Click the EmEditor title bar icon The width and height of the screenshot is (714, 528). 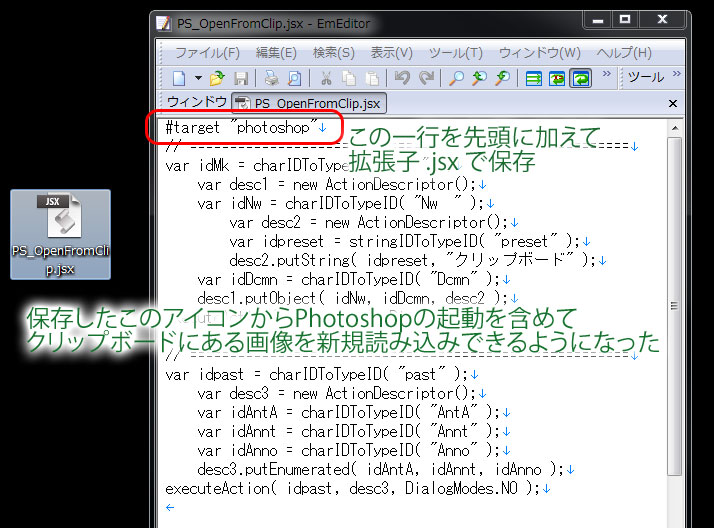pos(163,23)
